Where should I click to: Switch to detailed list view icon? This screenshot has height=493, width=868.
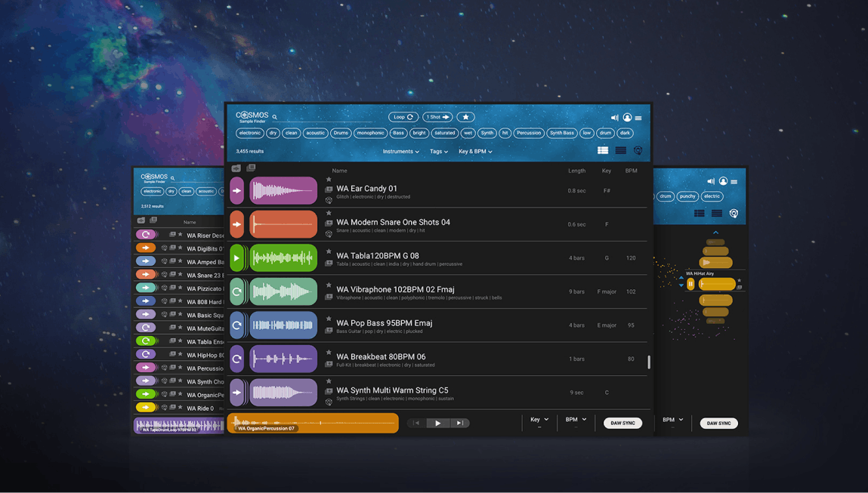point(603,150)
